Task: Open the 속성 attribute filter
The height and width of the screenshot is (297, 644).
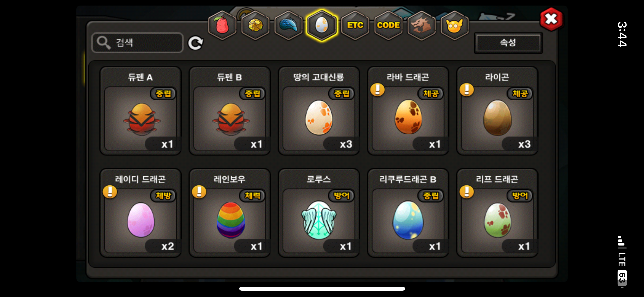Action: (508, 43)
